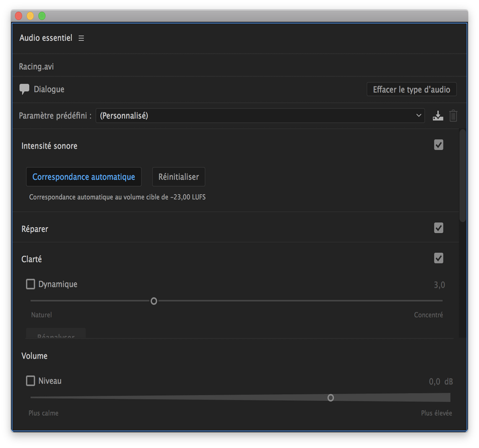The image size is (479, 448).
Task: Click the Volume section heading
Action: point(34,356)
